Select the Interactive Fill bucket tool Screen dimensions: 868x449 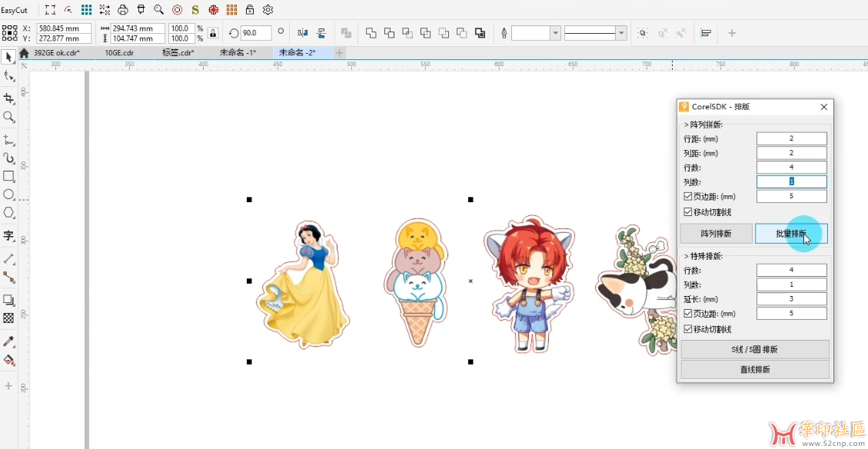8,360
